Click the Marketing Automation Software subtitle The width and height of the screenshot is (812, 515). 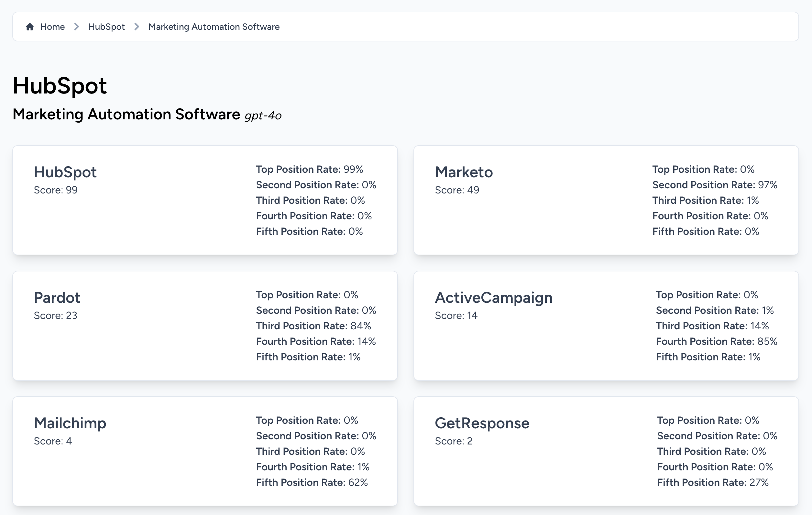tap(126, 114)
